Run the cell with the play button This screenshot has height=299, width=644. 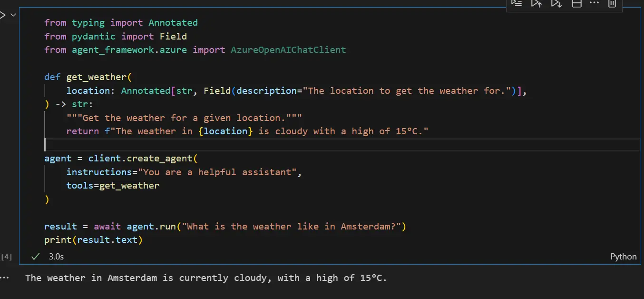[4, 15]
